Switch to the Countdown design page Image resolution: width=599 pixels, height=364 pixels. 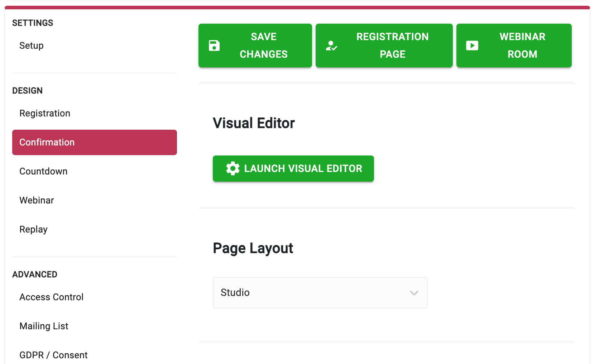(43, 171)
